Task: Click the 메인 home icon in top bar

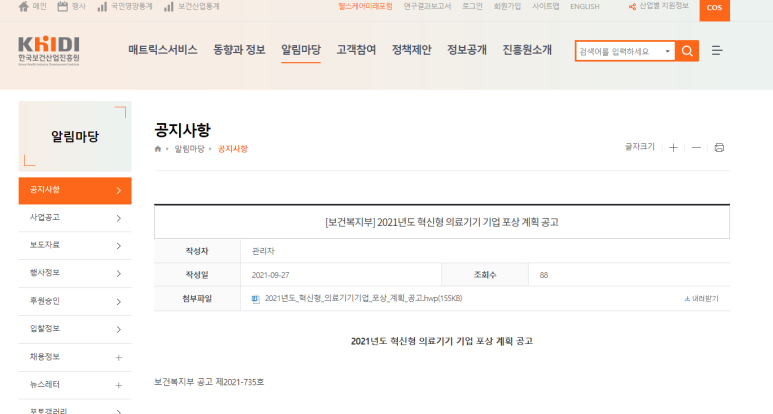Action: point(23,6)
